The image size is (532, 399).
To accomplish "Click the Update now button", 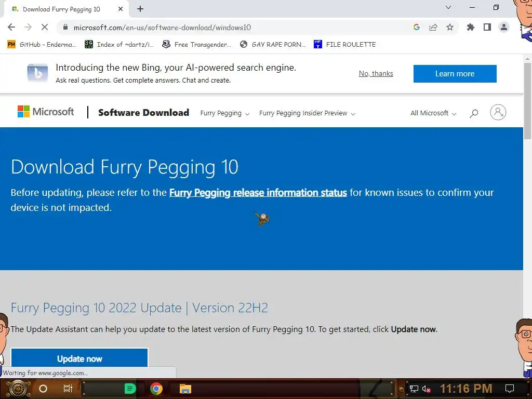I will 79,358.
